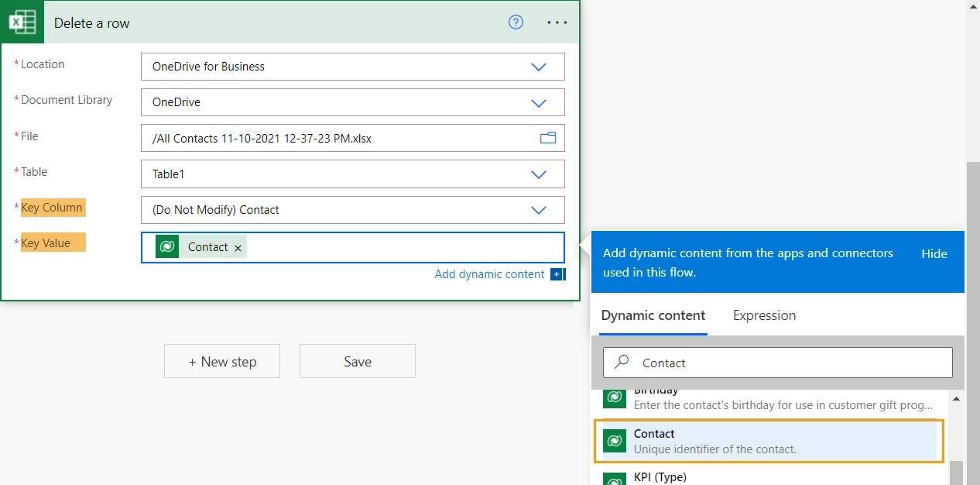Click the Location label
Image resolution: width=980 pixels, height=485 pixels.
point(43,64)
